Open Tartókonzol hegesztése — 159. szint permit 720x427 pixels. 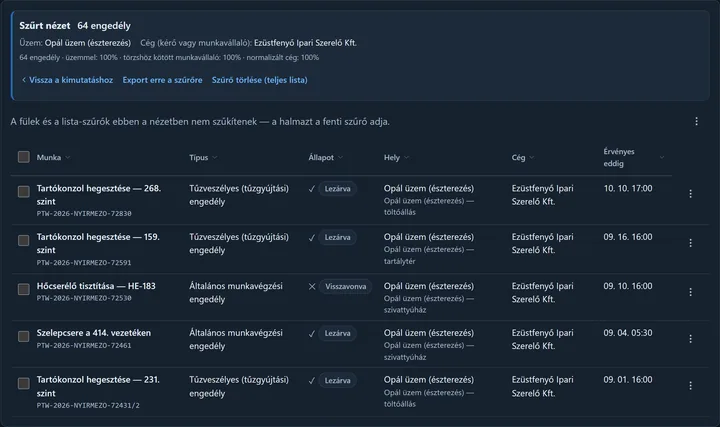pyautogui.click(x=98, y=243)
